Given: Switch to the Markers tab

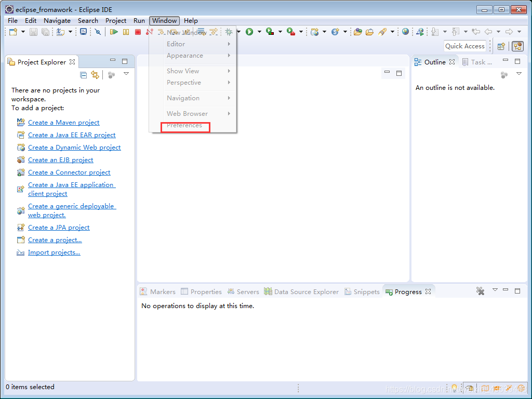Looking at the screenshot, I should (158, 292).
